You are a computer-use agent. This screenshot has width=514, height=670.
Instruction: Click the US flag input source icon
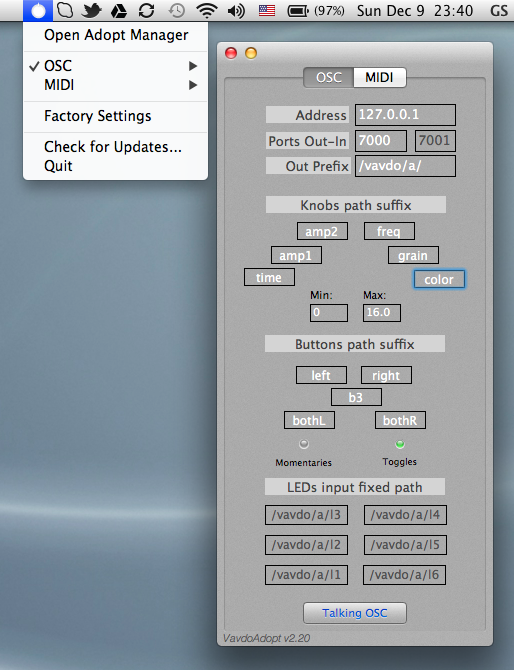267,10
